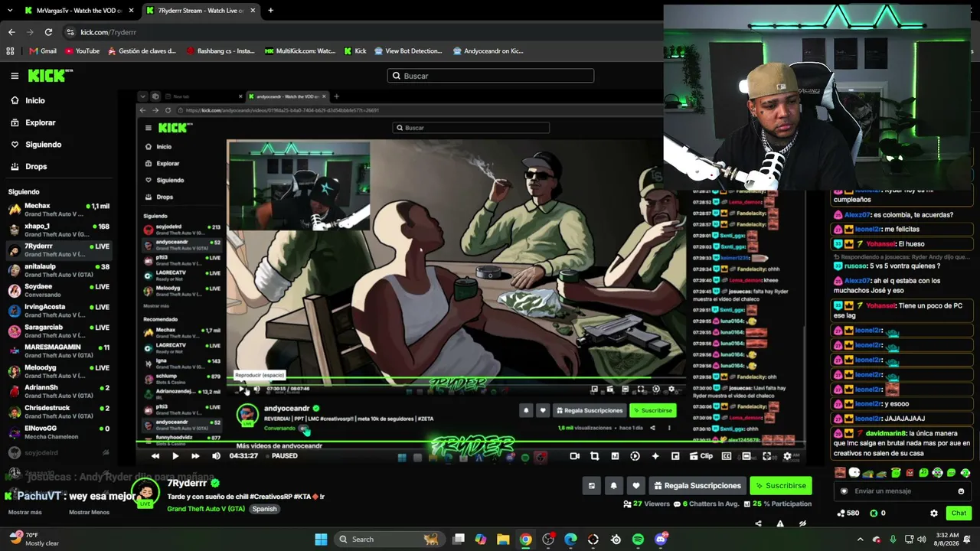Click the Grand Theft Auto V (GTA) category link
980x551 pixels.
coord(206,509)
